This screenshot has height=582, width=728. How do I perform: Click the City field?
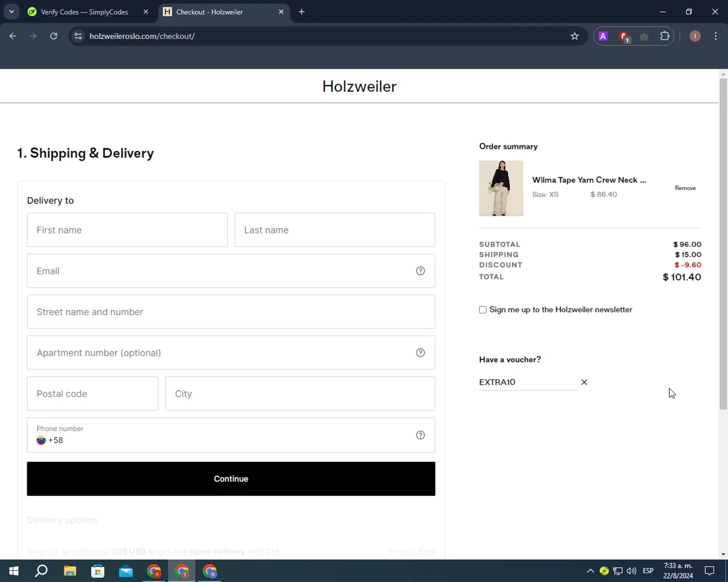click(x=300, y=394)
